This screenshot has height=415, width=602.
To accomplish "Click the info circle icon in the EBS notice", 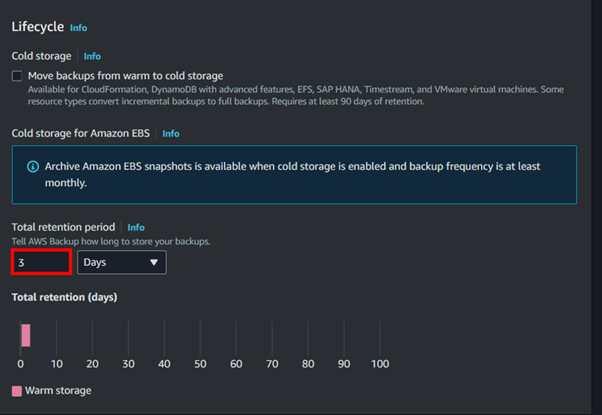I will [x=33, y=167].
